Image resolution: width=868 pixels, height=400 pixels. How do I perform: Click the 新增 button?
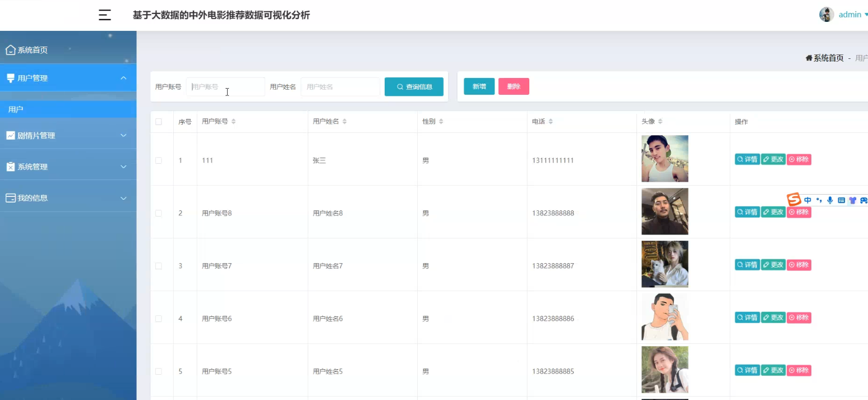coord(479,86)
